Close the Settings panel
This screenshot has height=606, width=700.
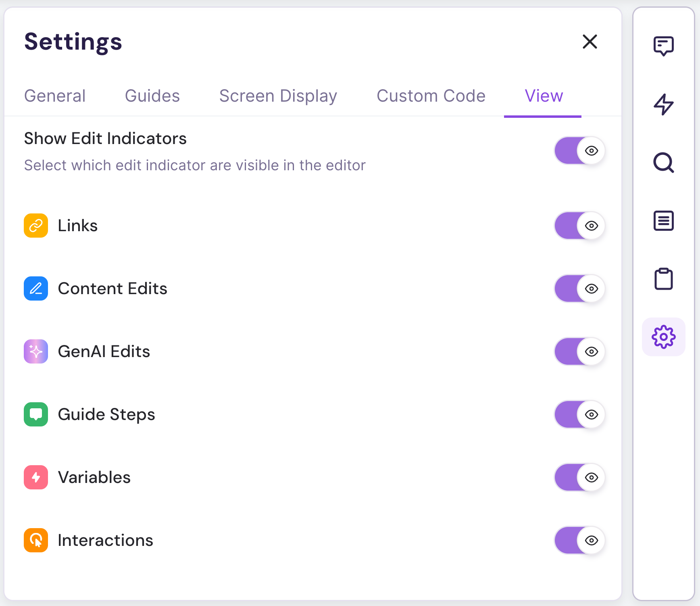point(590,42)
